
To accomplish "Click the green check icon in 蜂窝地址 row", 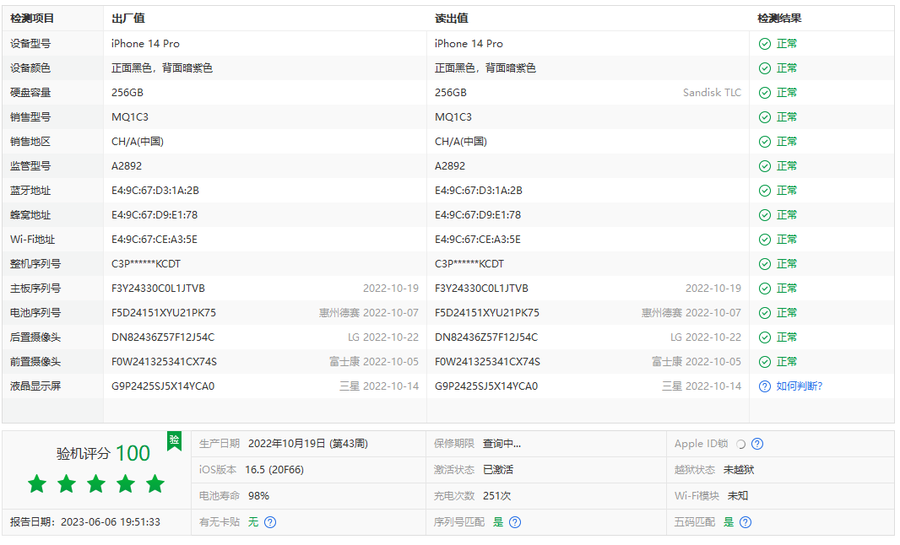I will tap(765, 215).
